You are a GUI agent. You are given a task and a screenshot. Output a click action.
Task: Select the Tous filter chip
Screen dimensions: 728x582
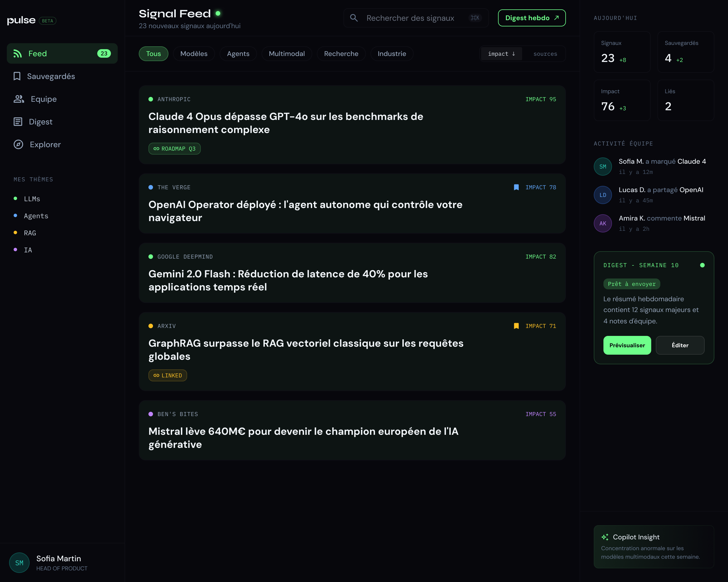(154, 54)
